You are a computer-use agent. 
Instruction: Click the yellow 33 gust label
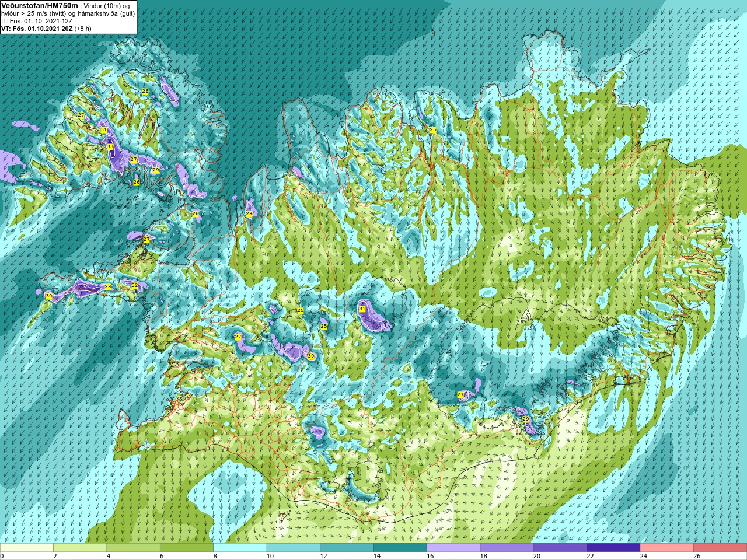(110, 147)
